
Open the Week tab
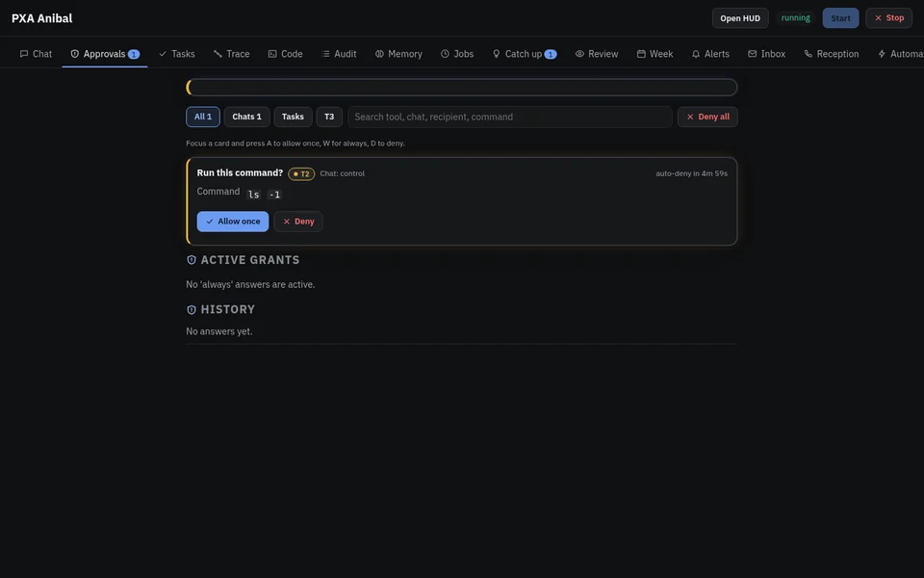[654, 54]
